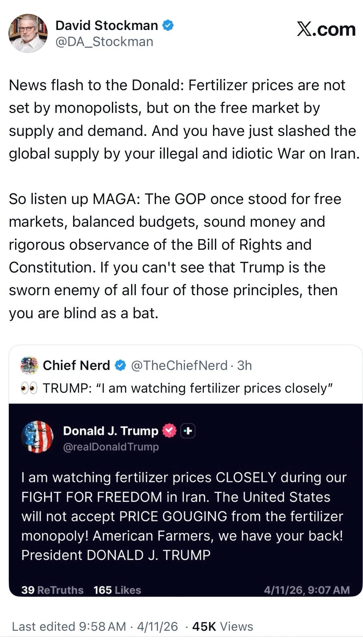Open the quoted Truth Social post text
Screen dimensions: 363x644
184,516
